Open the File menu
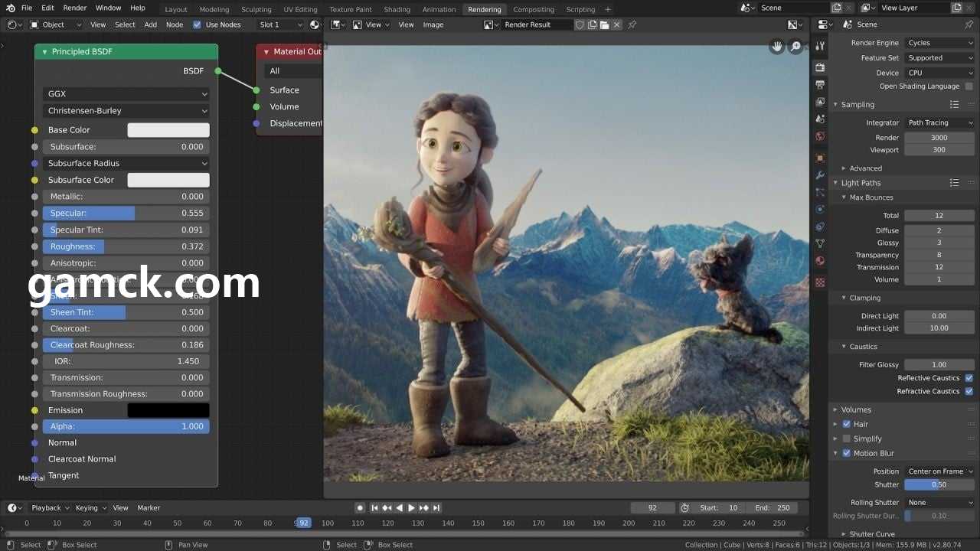The image size is (980, 551). (27, 8)
